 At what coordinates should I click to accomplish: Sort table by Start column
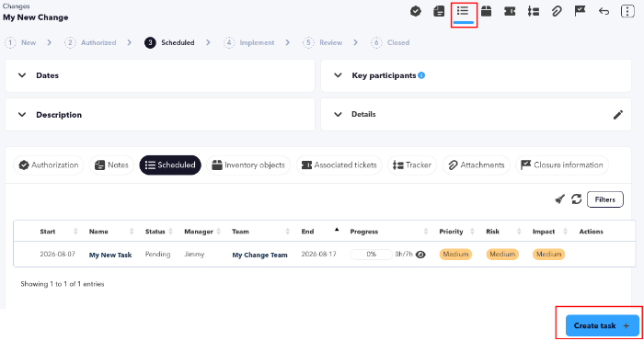75,232
